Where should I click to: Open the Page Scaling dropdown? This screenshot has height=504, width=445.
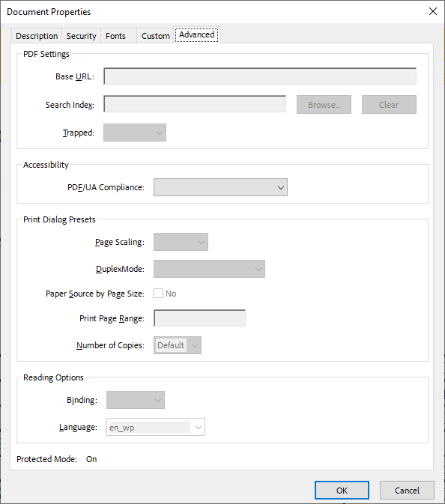pyautogui.click(x=181, y=242)
